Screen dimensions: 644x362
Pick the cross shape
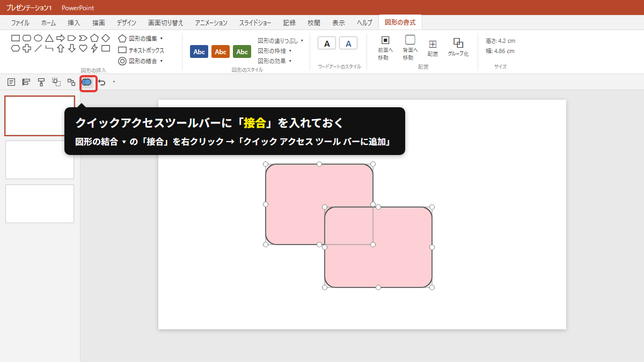click(27, 48)
